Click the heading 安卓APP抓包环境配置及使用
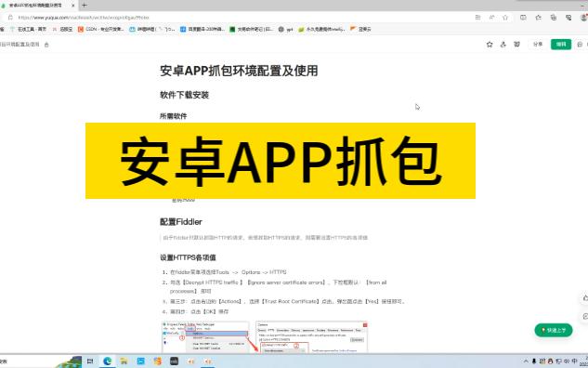Image resolution: width=588 pixels, height=368 pixels. pyautogui.click(x=239, y=71)
